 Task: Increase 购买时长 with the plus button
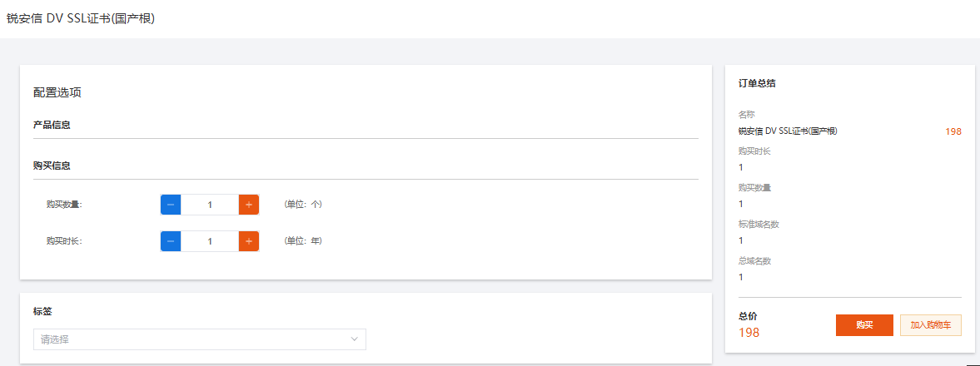pyautogui.click(x=249, y=241)
